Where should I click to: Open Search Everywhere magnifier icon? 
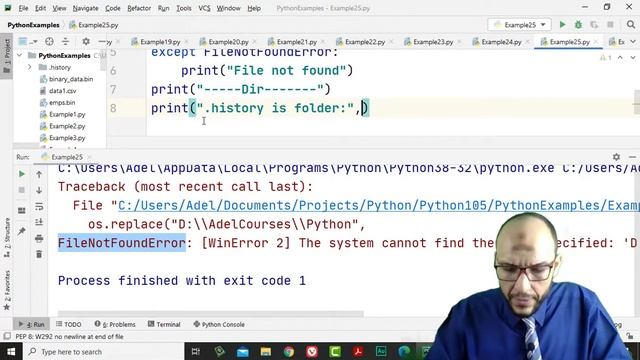(x=631, y=25)
